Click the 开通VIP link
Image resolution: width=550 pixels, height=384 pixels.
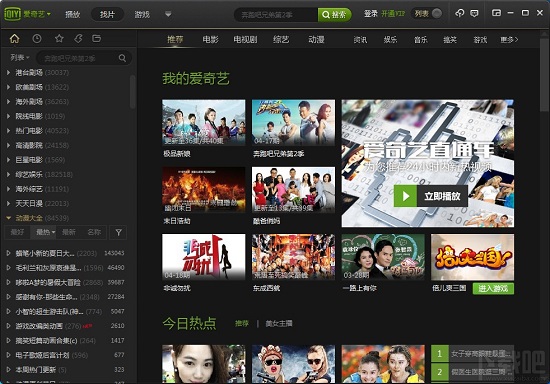pyautogui.click(x=393, y=14)
